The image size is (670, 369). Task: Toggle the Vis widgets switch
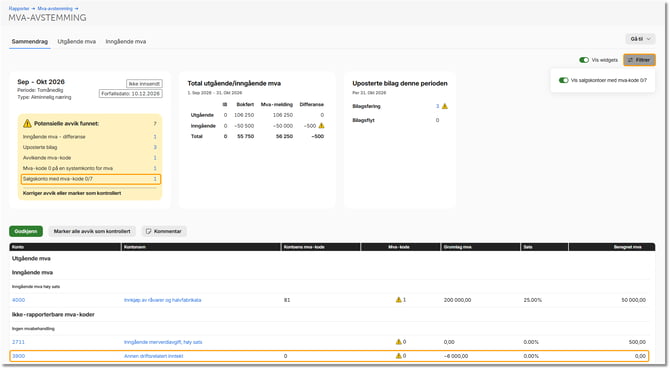click(584, 60)
